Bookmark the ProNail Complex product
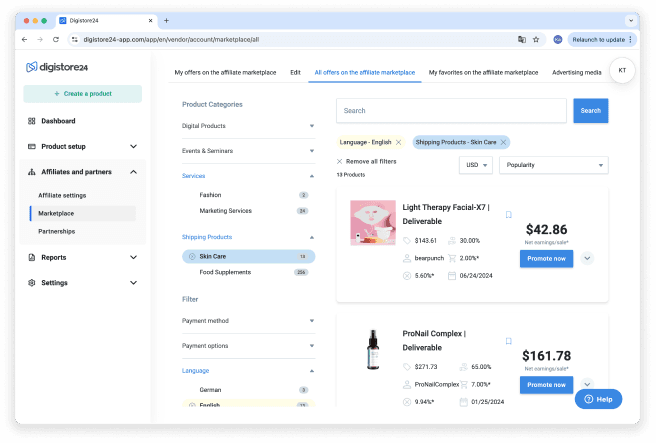 508,341
